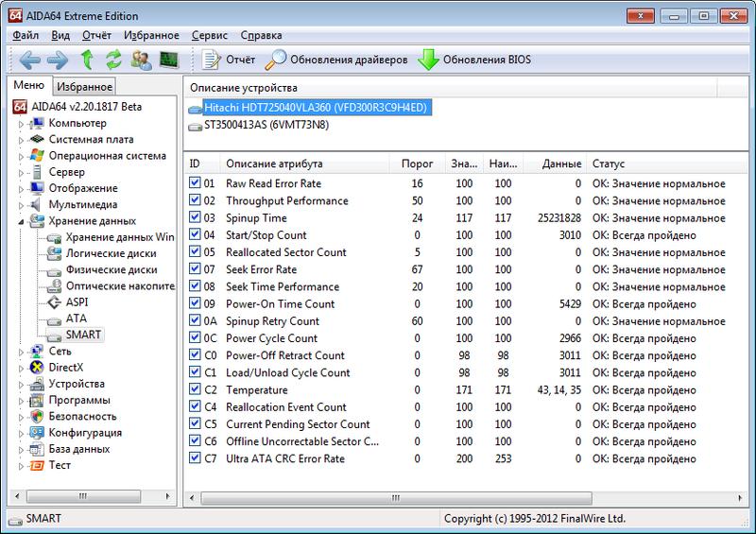Image resolution: width=756 pixels, height=534 pixels.
Task: Open the Файл menu
Action: [x=26, y=35]
